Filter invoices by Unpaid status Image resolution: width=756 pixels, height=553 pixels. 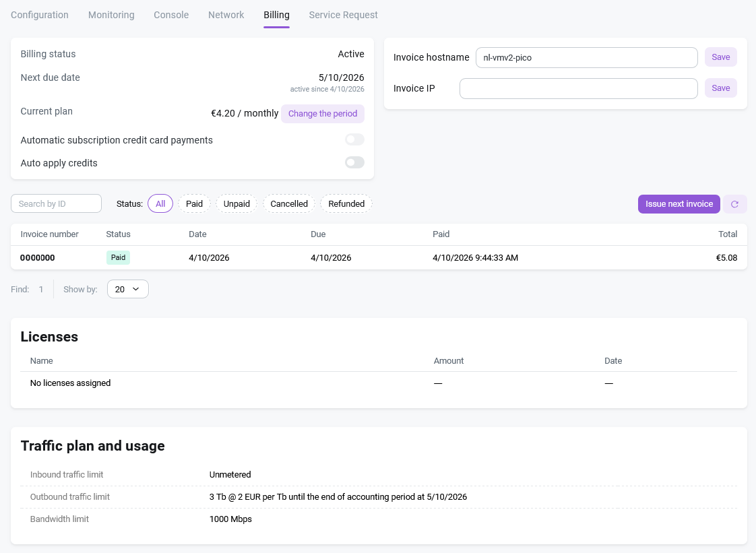click(x=237, y=203)
